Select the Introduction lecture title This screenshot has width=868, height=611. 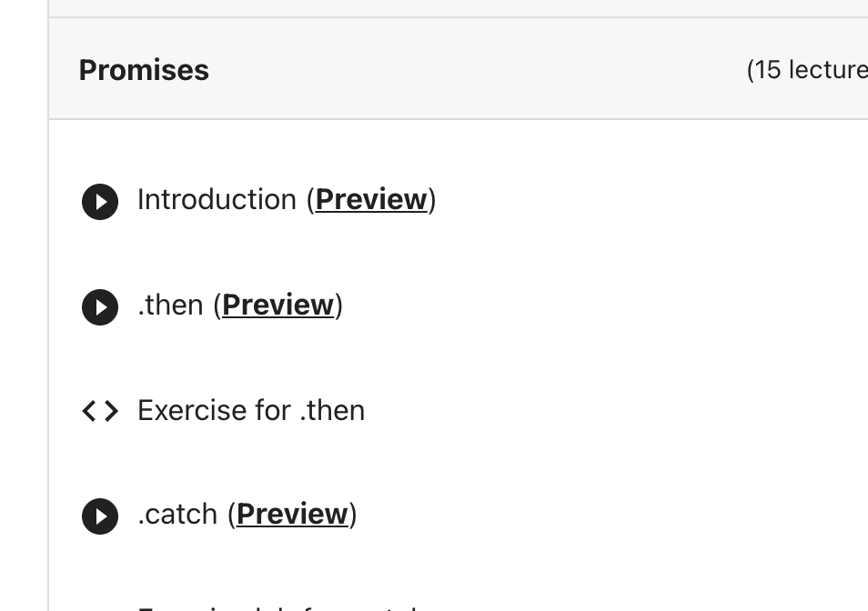click(217, 200)
